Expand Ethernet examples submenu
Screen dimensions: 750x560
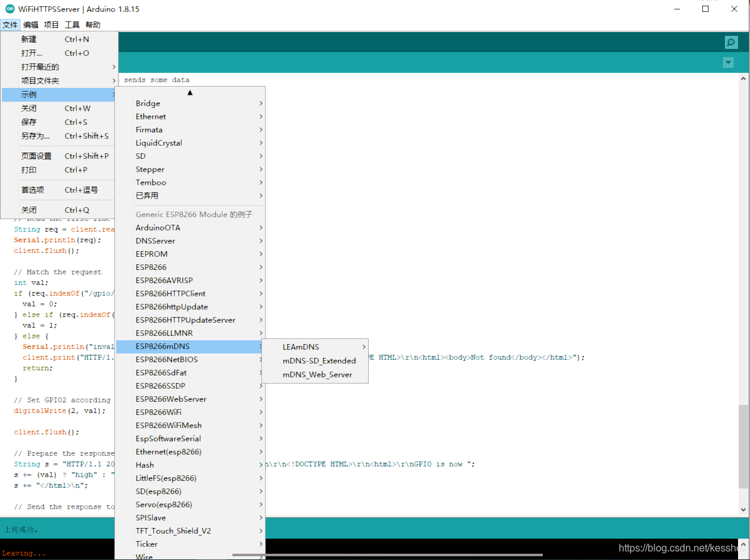(x=190, y=117)
